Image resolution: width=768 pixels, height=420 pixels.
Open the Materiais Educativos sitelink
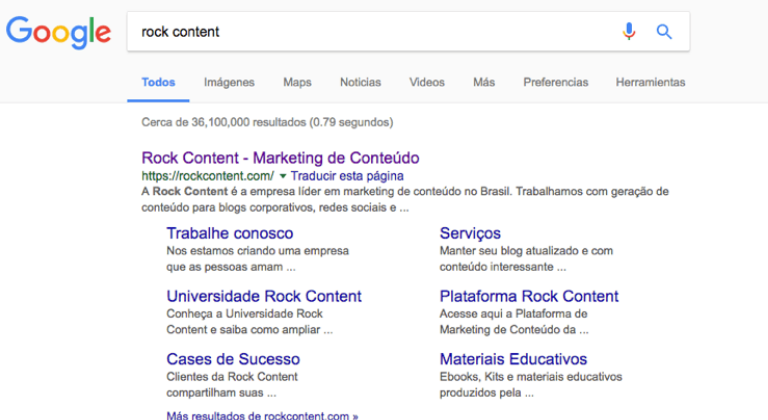click(x=513, y=359)
